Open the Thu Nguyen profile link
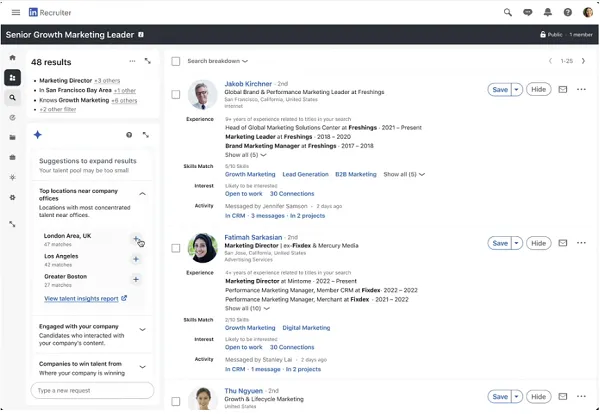Image resolution: width=600 pixels, height=414 pixels. [243, 391]
